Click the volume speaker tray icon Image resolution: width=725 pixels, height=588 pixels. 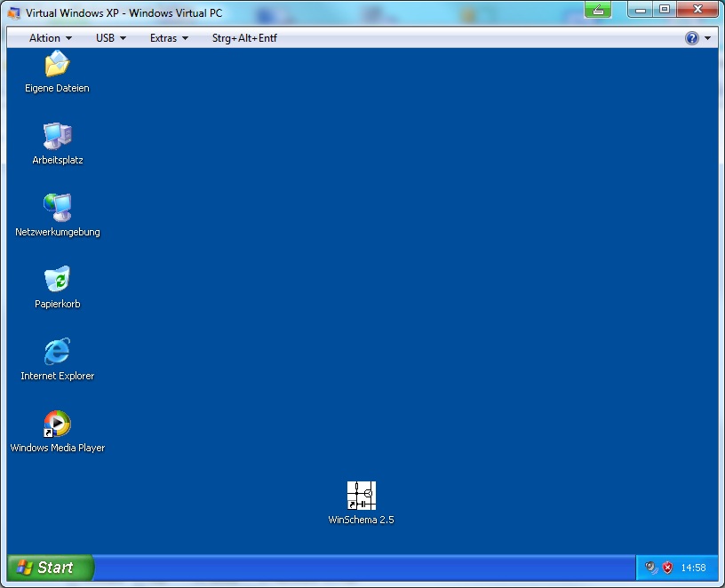pyautogui.click(x=651, y=568)
